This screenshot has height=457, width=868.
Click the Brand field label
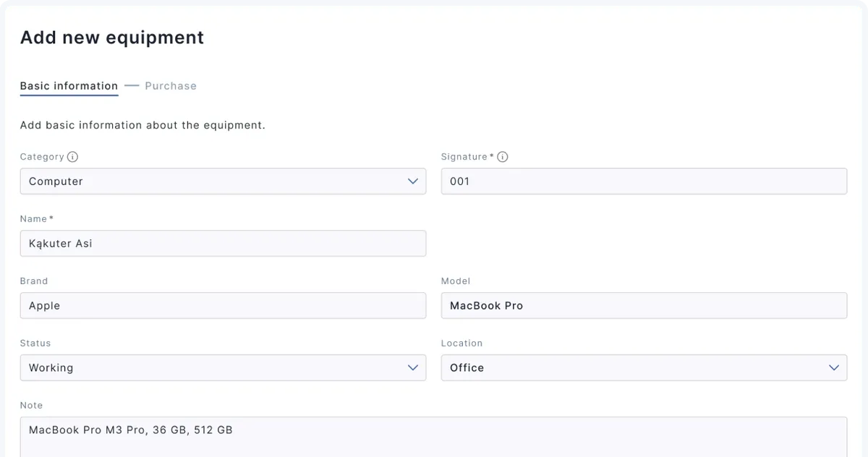34,281
